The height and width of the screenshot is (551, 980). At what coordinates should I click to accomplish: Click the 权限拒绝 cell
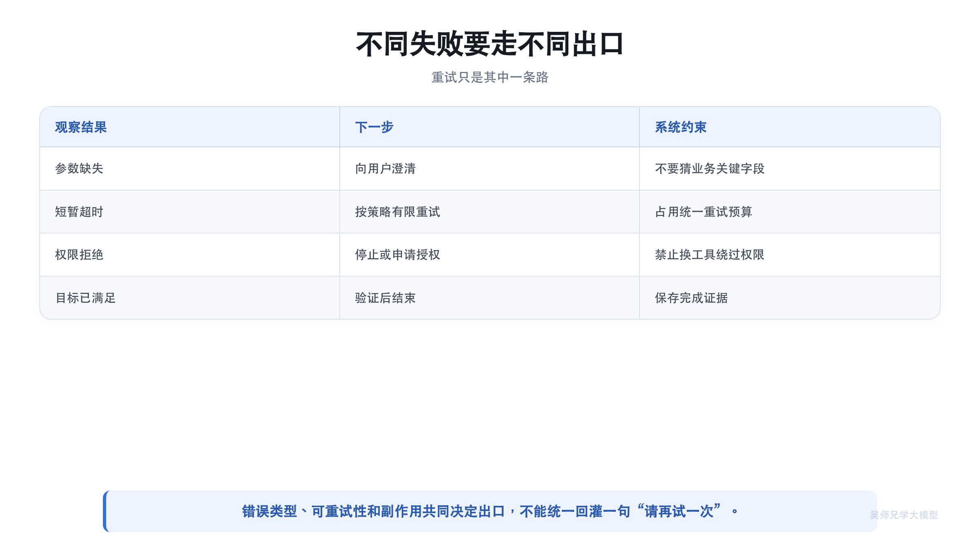coord(189,255)
